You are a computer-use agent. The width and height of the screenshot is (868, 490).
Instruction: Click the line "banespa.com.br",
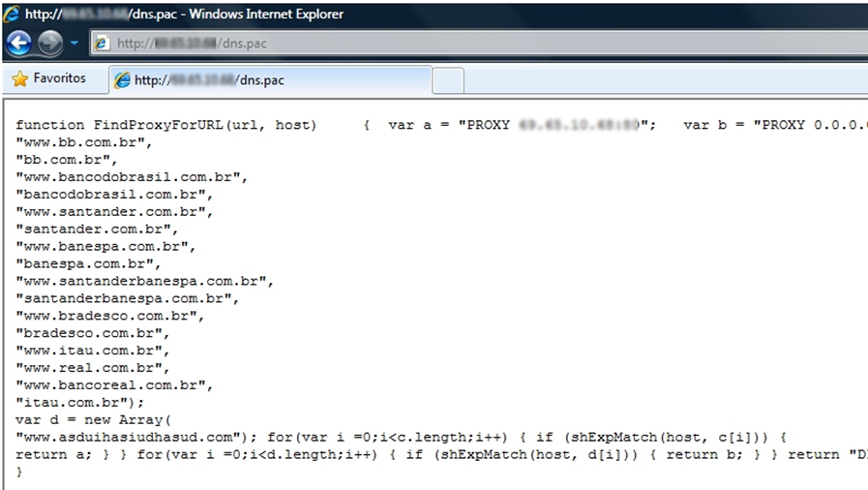click(88, 263)
